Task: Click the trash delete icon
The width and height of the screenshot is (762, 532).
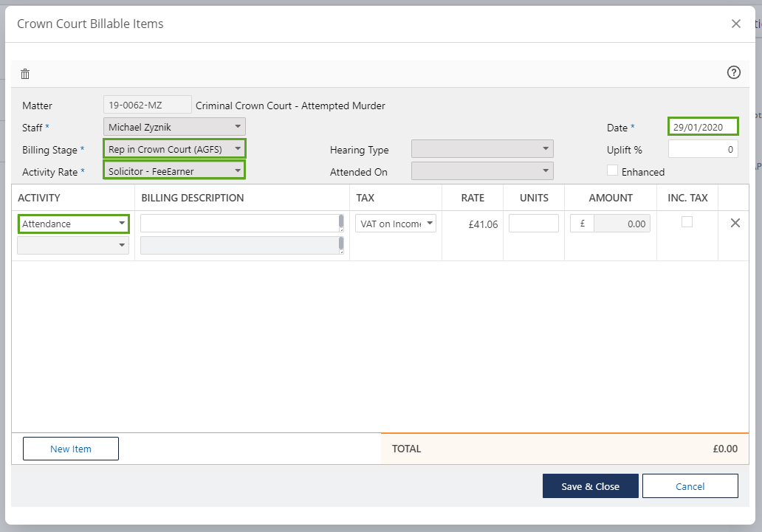Action: point(25,74)
